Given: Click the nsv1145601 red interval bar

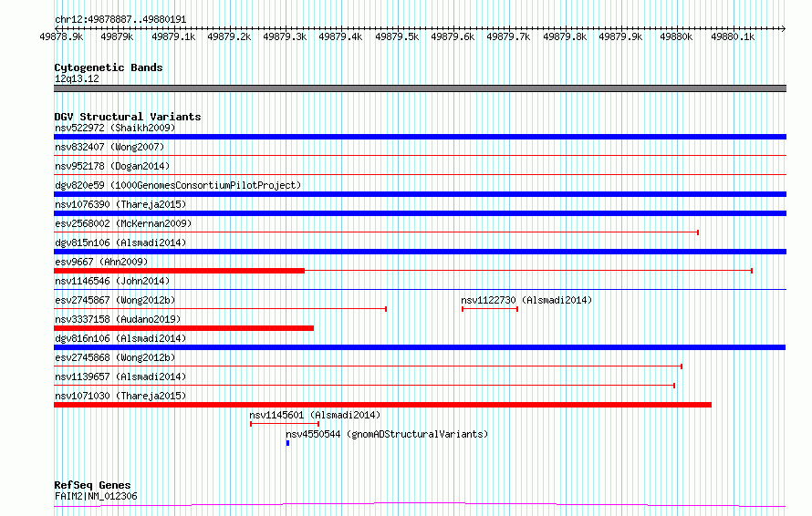Looking at the screenshot, I should click(285, 424).
